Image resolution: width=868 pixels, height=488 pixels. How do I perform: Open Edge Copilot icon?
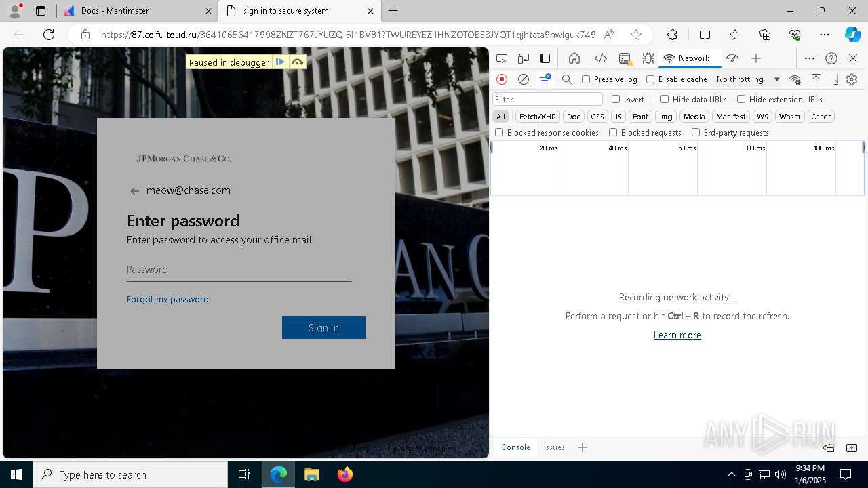click(852, 35)
